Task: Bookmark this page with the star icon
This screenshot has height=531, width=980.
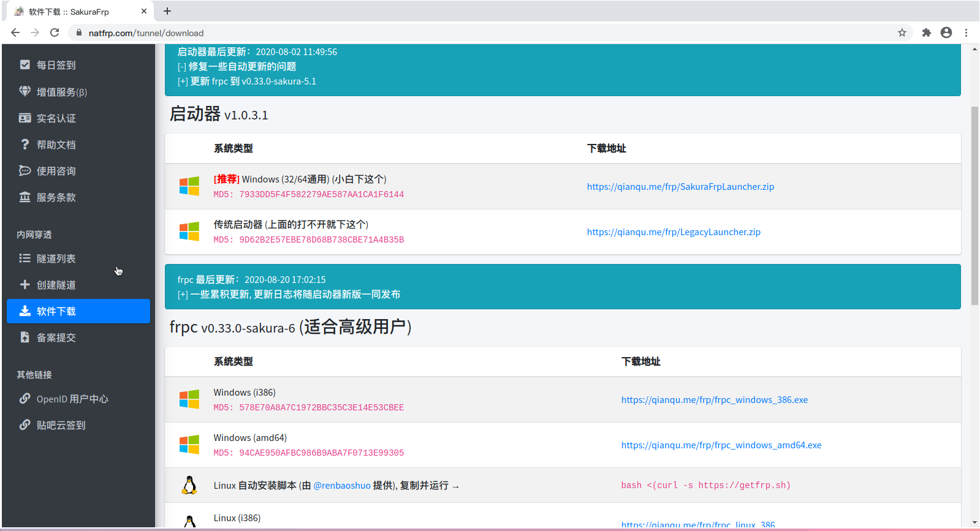Action: tap(902, 32)
